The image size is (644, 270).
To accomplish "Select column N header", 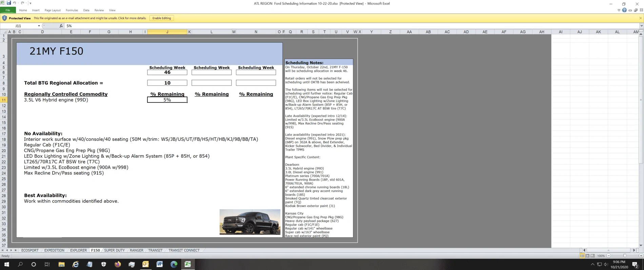I will pyautogui.click(x=256, y=32).
